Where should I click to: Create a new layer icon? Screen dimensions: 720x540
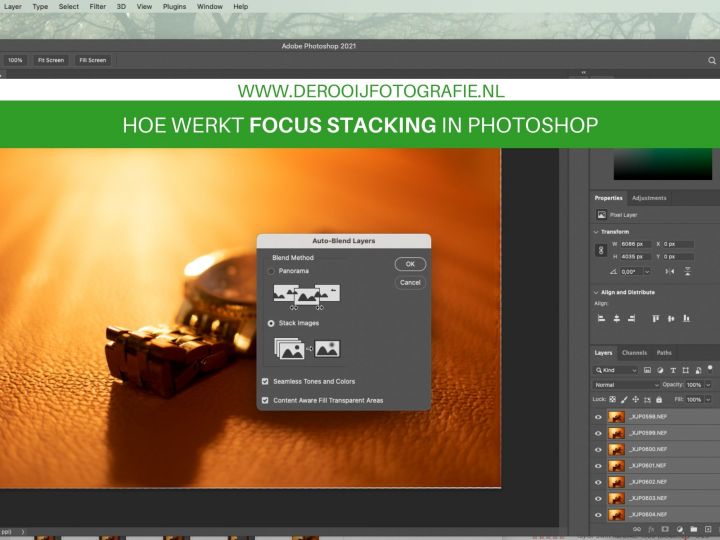[708, 529]
